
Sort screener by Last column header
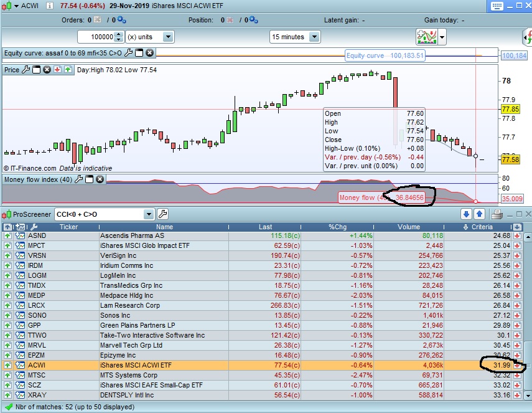tap(265, 227)
